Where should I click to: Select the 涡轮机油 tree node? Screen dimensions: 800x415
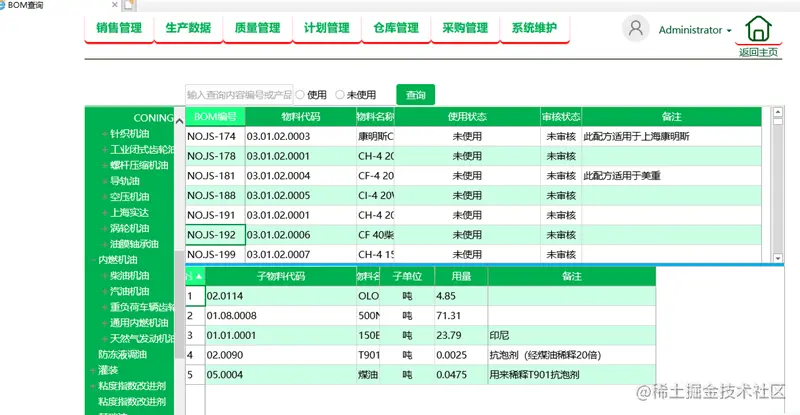tap(130, 229)
